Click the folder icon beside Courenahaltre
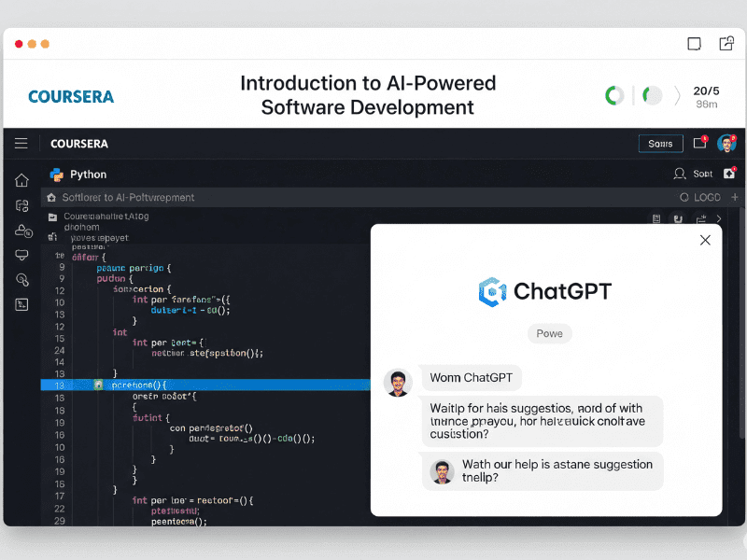747x560 pixels. (x=52, y=217)
